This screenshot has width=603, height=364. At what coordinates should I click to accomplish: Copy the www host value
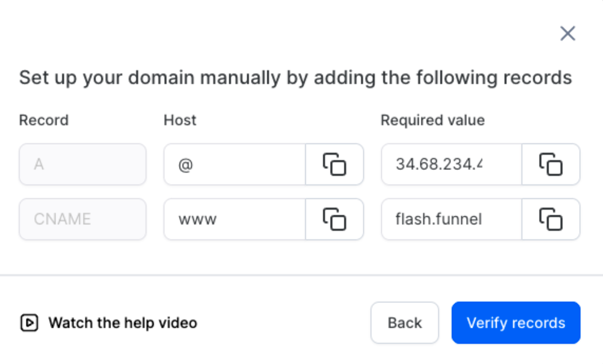click(x=334, y=219)
